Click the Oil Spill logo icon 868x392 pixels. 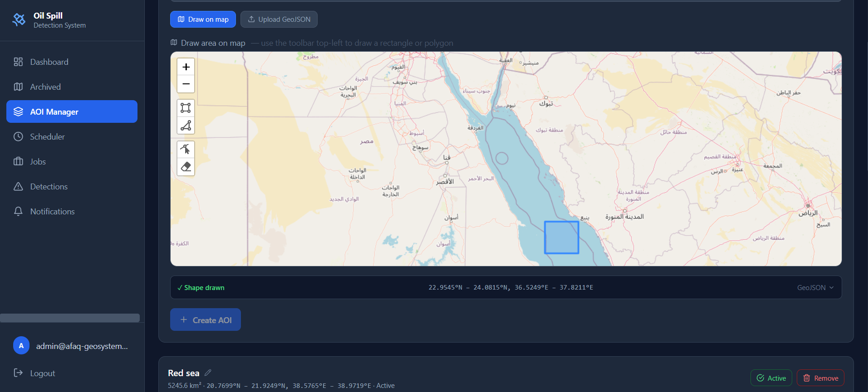(19, 19)
